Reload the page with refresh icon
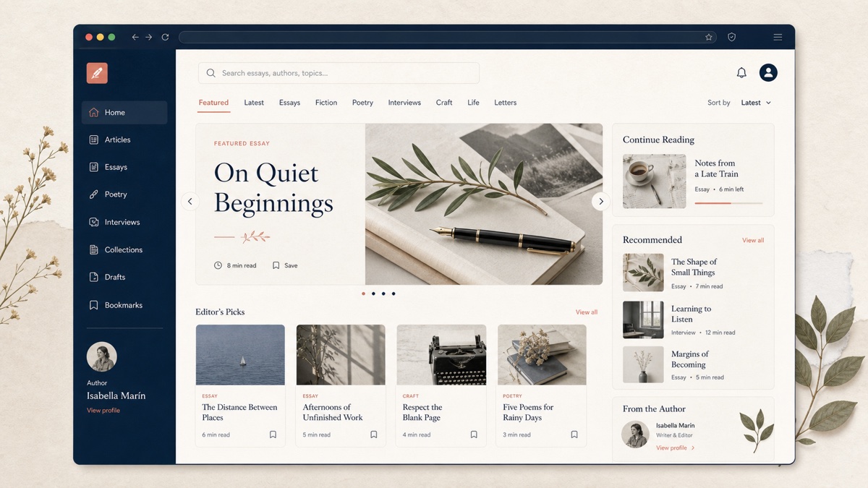The image size is (868, 488). point(165,37)
